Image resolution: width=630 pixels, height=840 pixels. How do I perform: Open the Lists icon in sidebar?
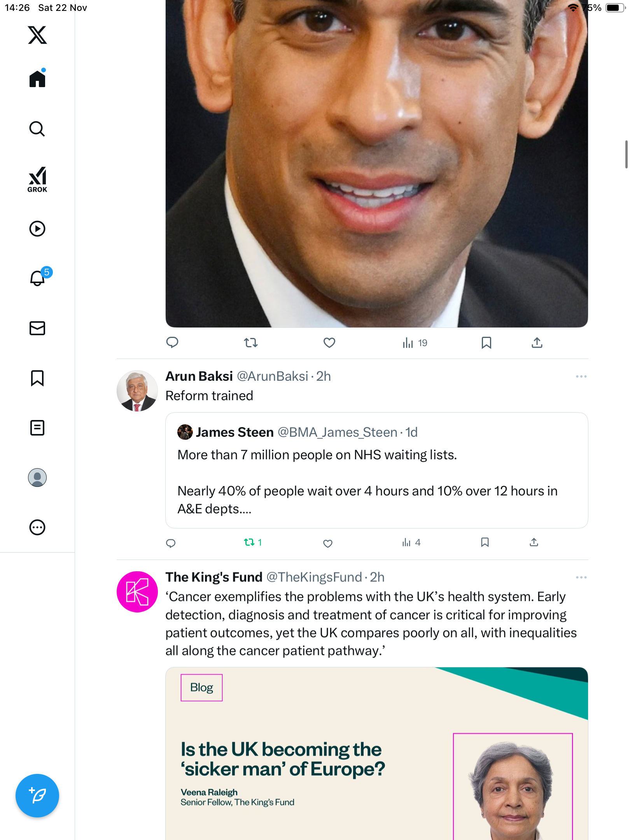point(37,428)
